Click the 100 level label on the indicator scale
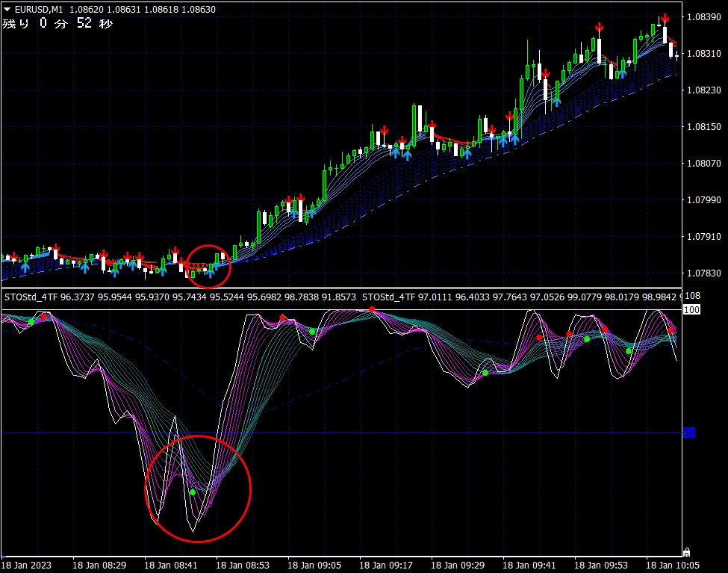Viewport: 728px width, 573px height. tap(691, 309)
